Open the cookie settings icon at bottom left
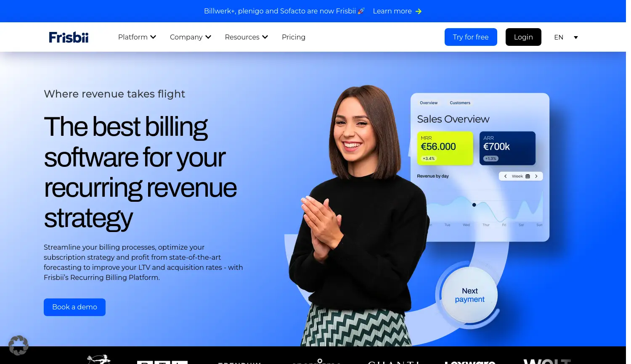 click(19, 346)
